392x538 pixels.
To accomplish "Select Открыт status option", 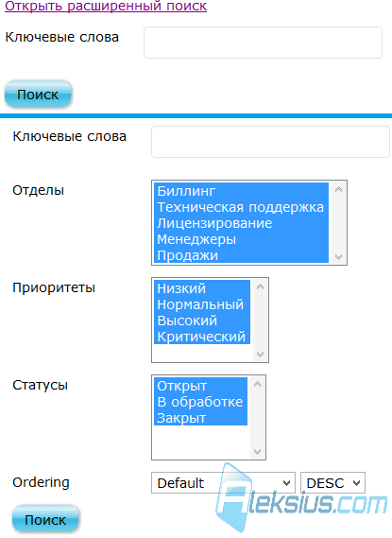I will point(201,386).
